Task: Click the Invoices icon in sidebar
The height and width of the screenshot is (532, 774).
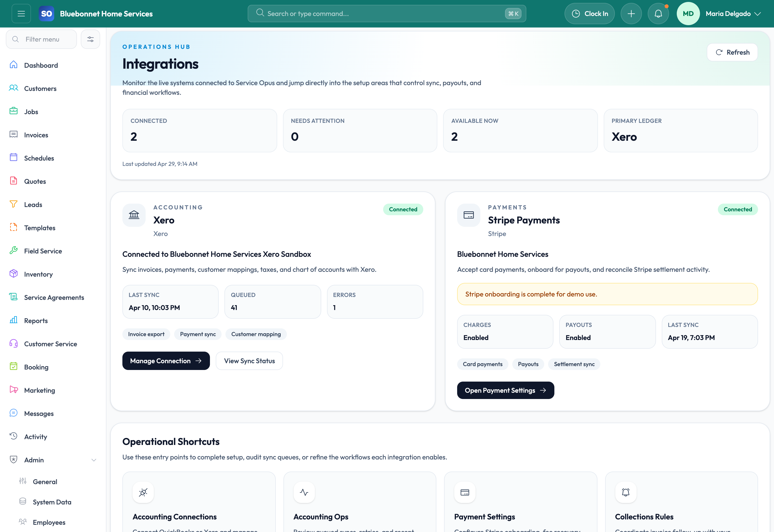Action: click(x=14, y=134)
